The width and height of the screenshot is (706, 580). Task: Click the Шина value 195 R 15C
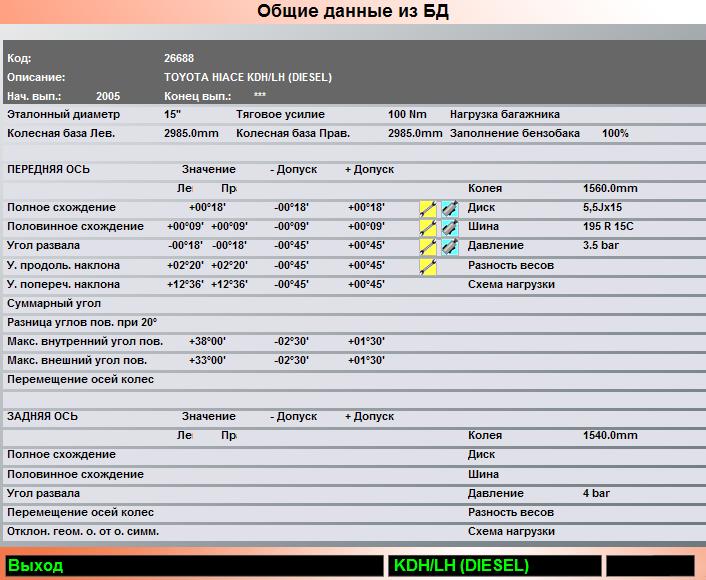point(608,226)
